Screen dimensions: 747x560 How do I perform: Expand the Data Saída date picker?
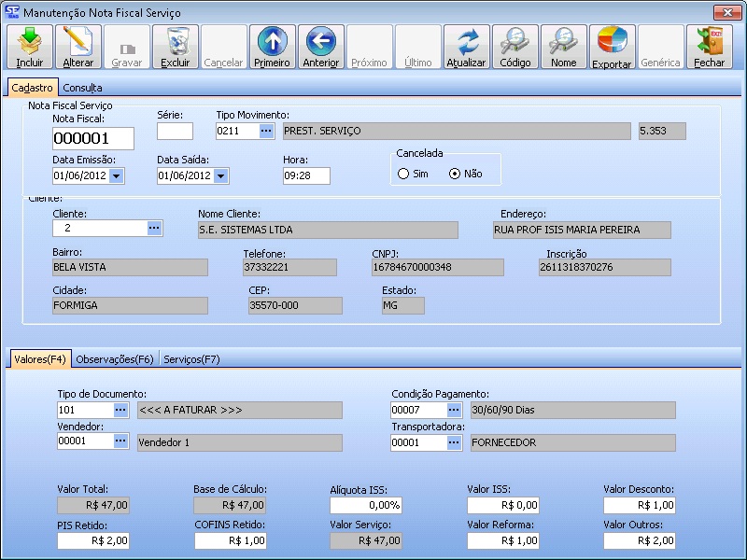point(221,175)
